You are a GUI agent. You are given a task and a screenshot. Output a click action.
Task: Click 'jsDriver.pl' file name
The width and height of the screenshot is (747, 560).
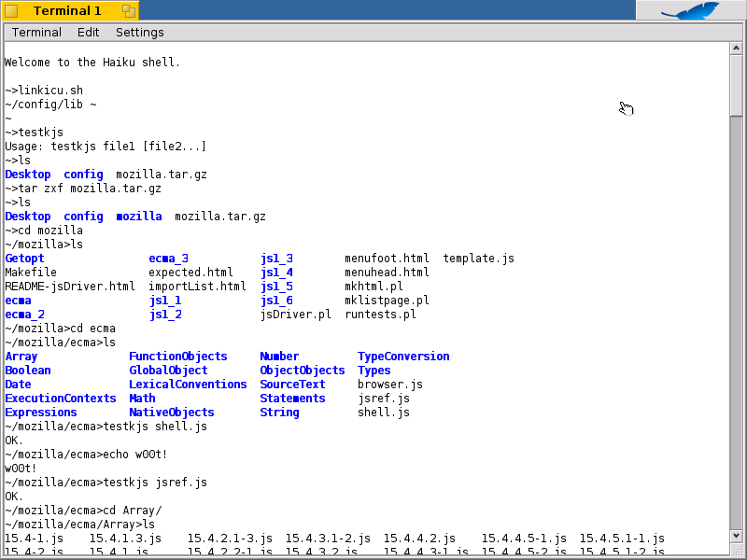click(295, 315)
